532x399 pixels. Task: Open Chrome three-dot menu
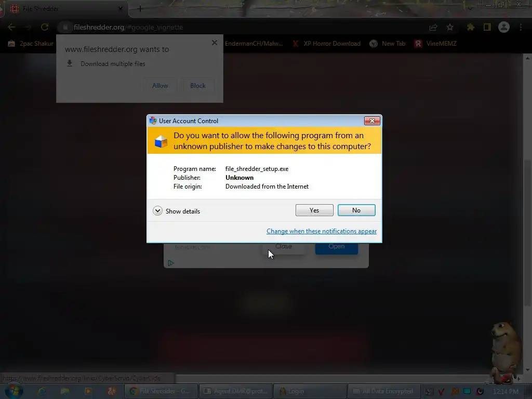coord(521,27)
